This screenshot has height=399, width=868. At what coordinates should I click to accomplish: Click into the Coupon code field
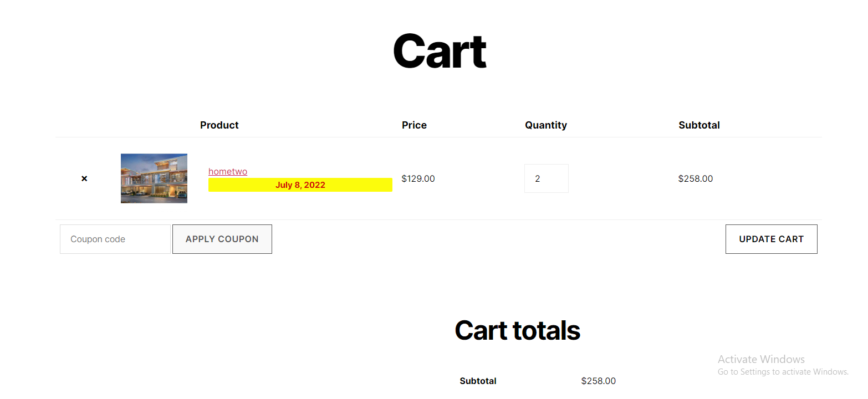coord(115,239)
